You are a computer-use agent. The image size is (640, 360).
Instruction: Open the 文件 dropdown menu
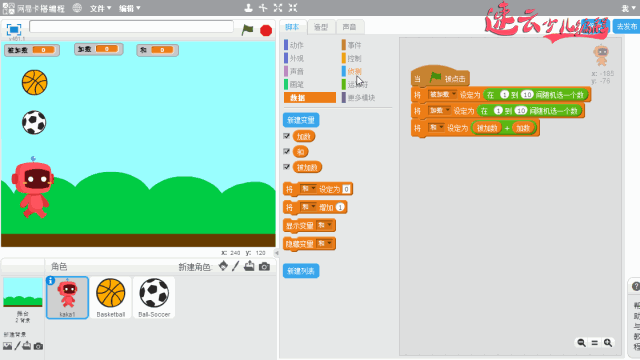[x=100, y=8]
